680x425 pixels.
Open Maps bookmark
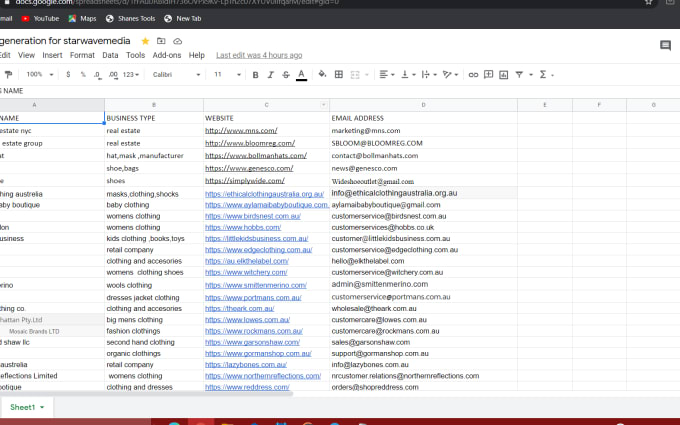pos(82,19)
